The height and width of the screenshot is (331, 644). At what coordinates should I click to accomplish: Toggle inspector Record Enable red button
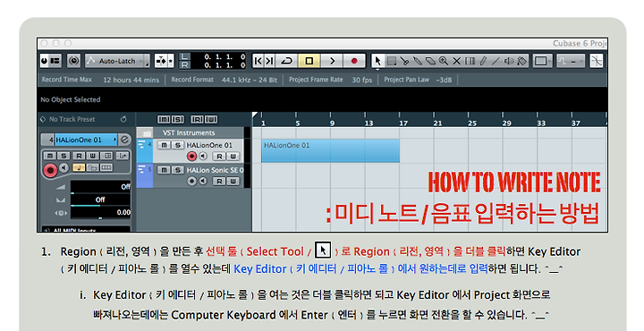tap(50, 170)
